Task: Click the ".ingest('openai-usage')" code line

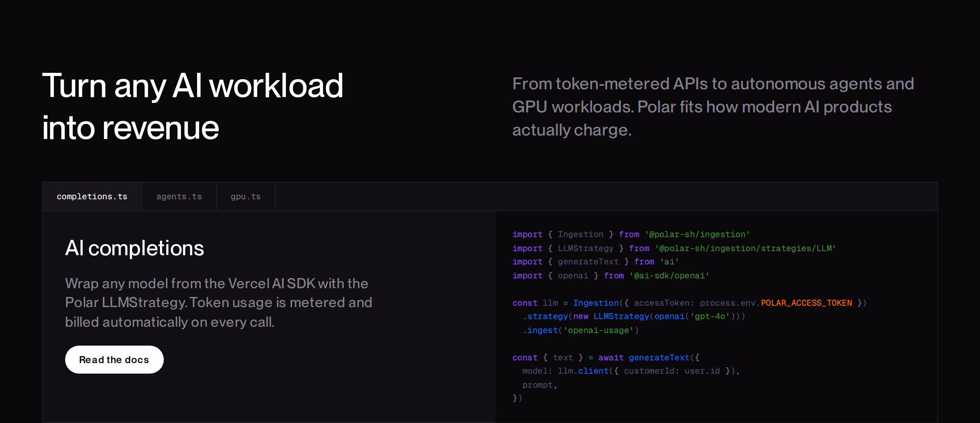Action: click(580, 331)
